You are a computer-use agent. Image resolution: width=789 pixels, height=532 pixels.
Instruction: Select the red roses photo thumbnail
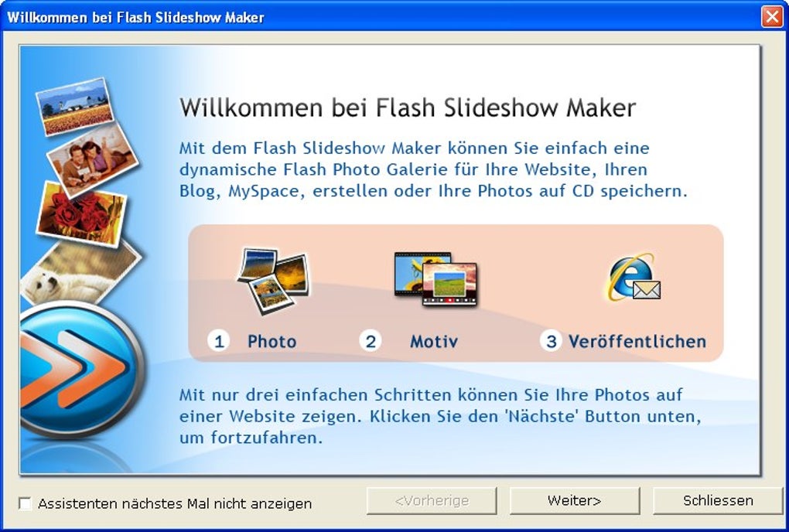(81, 213)
